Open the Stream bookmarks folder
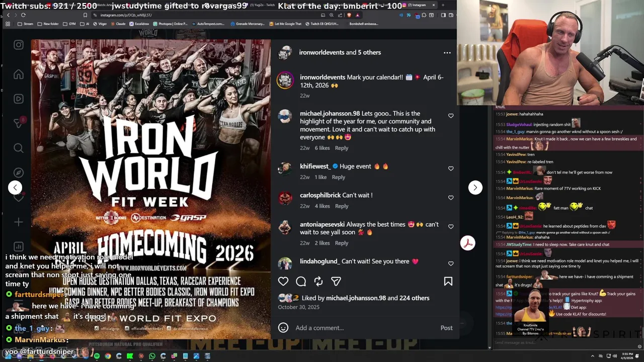The image size is (644, 362). pos(25,24)
